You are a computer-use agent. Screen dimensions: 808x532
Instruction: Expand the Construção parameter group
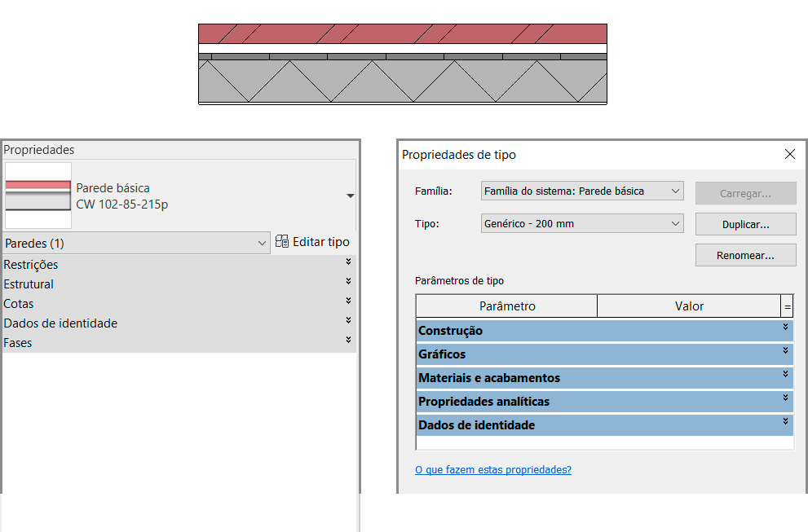click(x=784, y=331)
